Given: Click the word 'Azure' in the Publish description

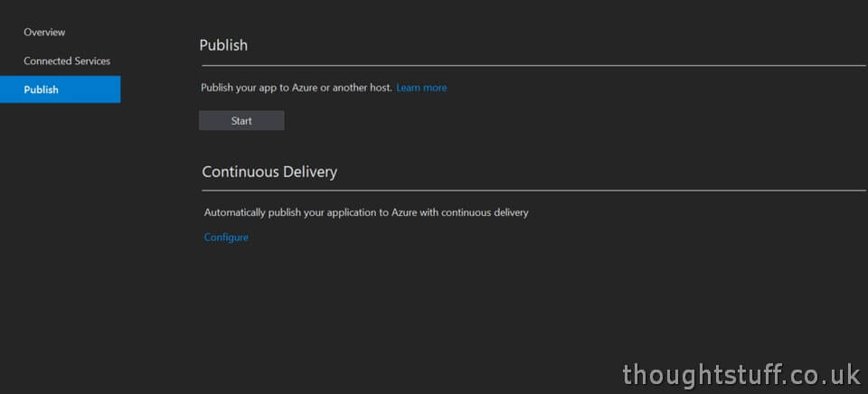Looking at the screenshot, I should pos(304,88).
